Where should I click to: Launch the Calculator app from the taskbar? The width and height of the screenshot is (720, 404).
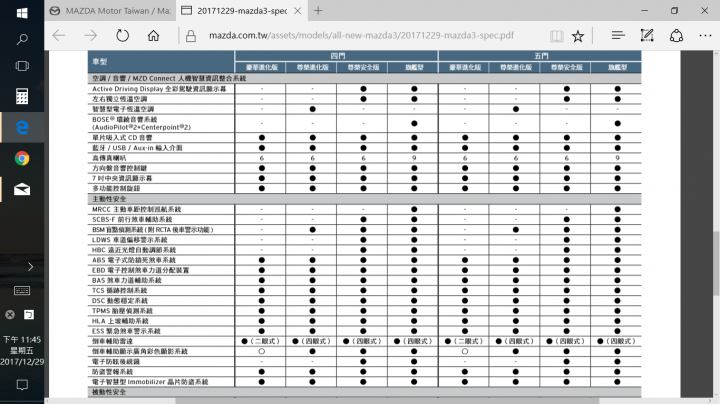22,96
